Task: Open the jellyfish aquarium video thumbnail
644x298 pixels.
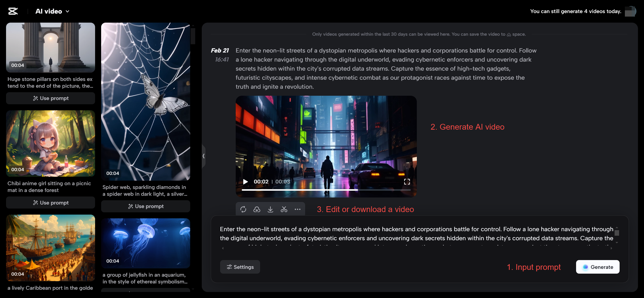Action: tap(145, 242)
